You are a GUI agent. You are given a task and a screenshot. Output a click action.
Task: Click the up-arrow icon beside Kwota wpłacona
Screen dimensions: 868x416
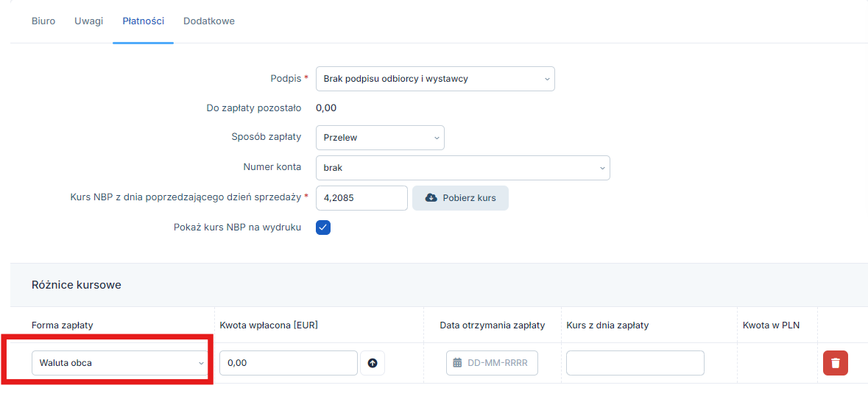373,364
